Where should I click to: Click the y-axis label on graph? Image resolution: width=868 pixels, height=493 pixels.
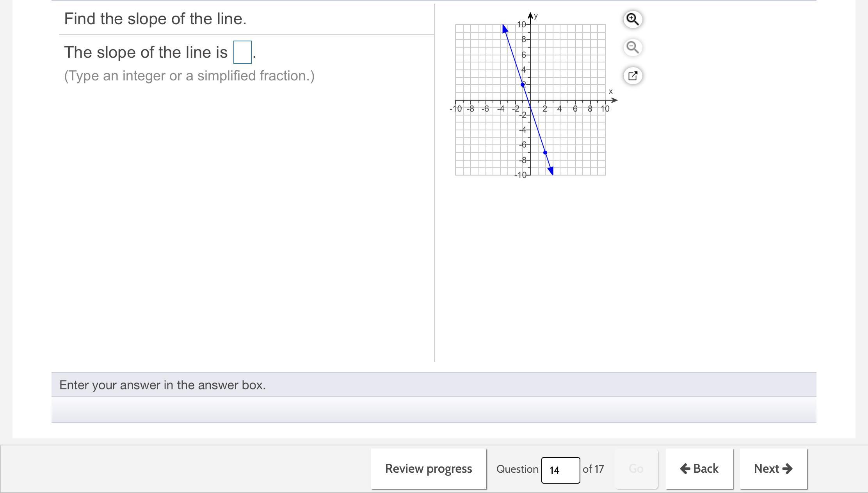click(x=536, y=16)
